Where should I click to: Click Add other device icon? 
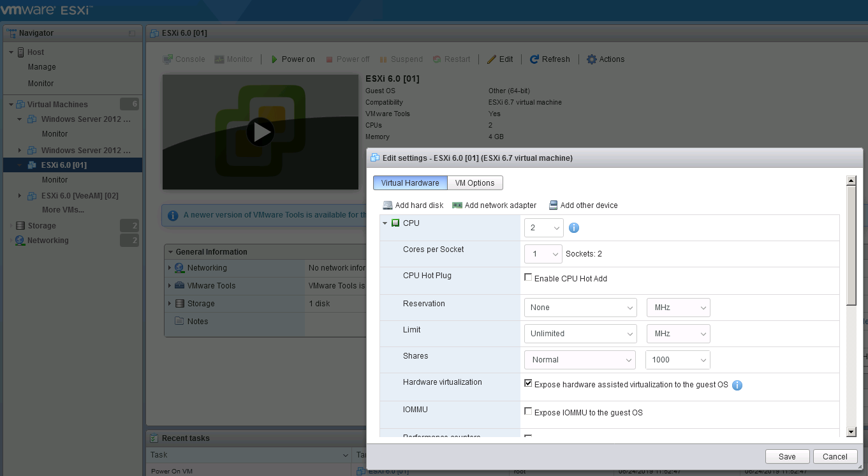tap(553, 205)
